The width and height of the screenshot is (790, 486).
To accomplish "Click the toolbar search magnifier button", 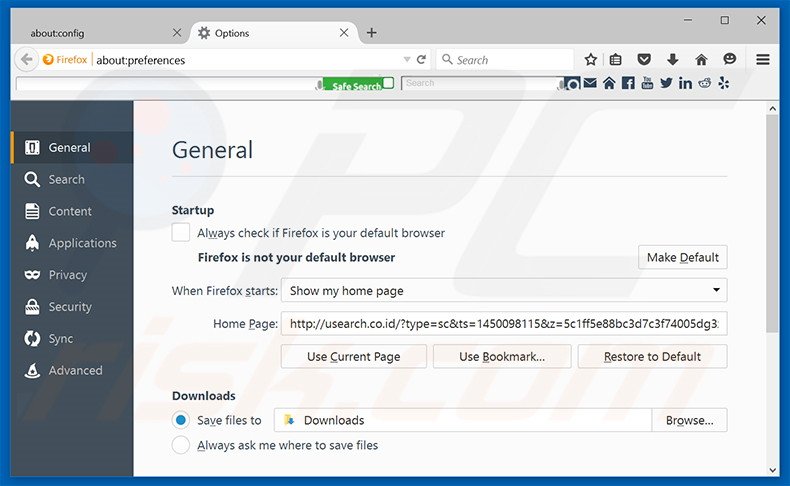I will [572, 84].
